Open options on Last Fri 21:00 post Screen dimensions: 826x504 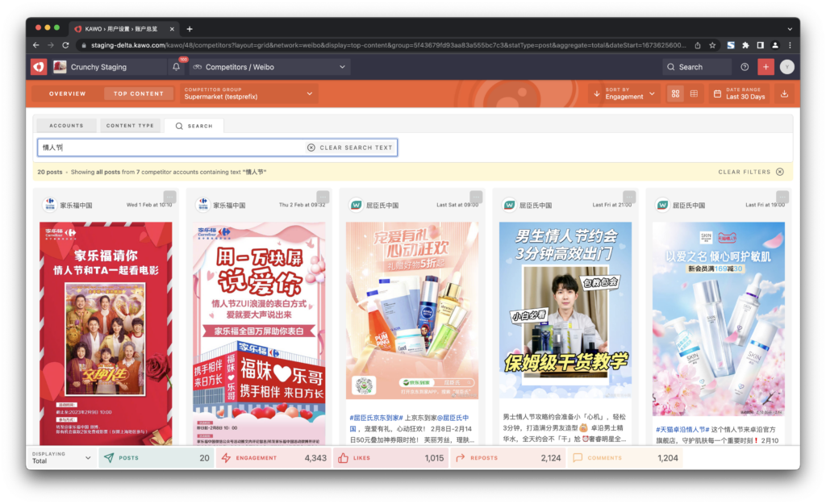click(629, 197)
